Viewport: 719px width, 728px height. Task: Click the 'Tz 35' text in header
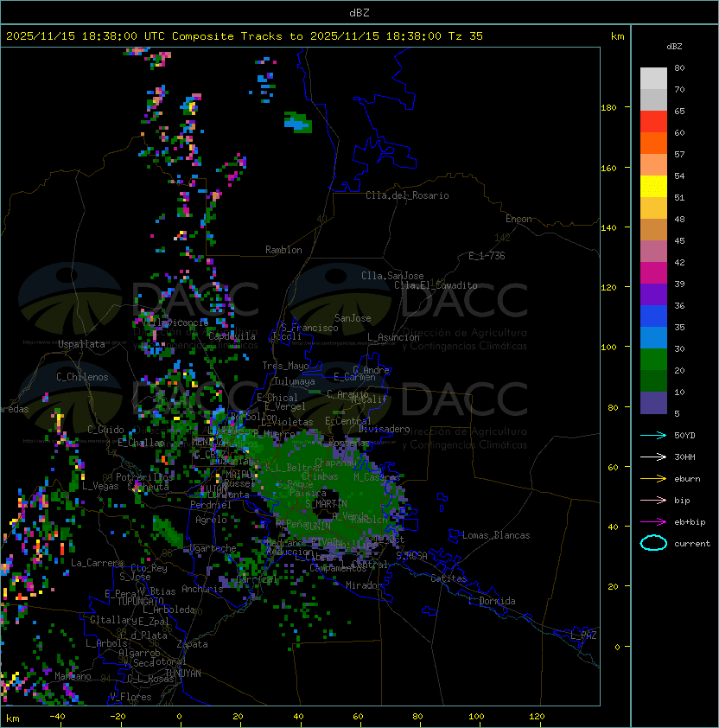[466, 36]
